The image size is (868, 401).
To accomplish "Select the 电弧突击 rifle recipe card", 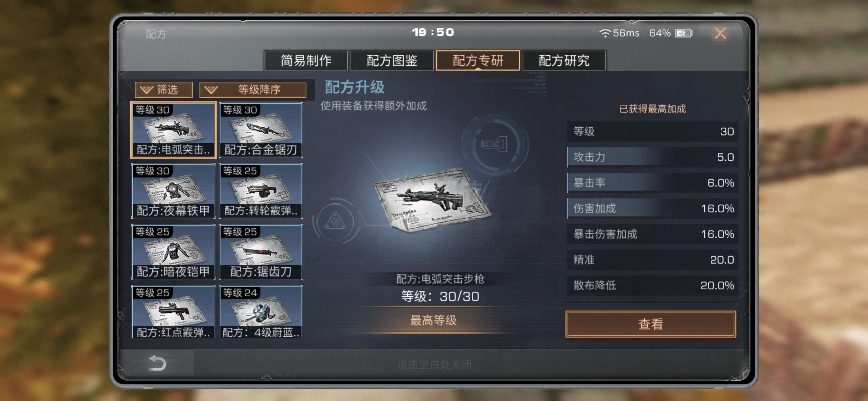I will [173, 130].
